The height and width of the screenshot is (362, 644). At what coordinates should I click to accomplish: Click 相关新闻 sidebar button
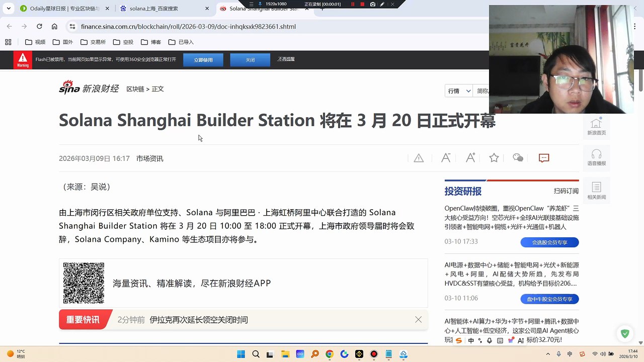(597, 191)
